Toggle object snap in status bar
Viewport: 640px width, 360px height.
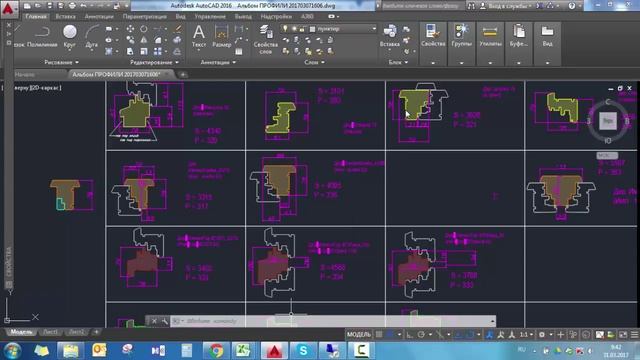pyautogui.click(x=470, y=335)
